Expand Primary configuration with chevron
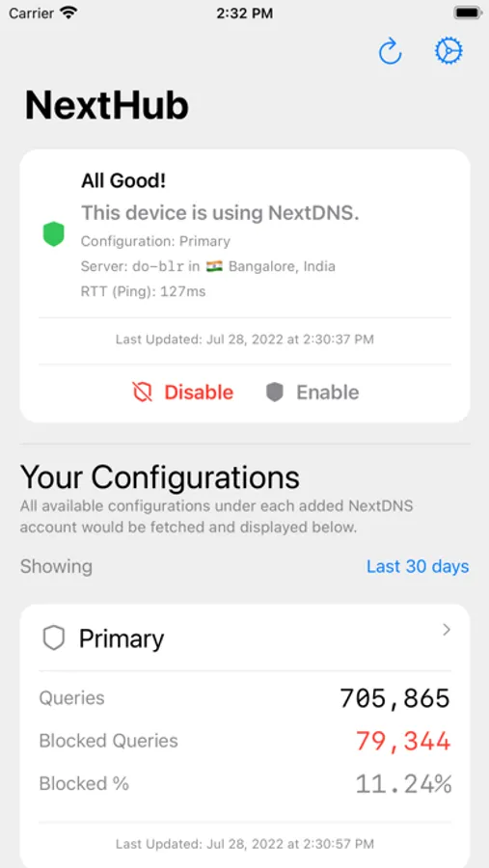Viewport: 489px width, 868px height. 447,630
